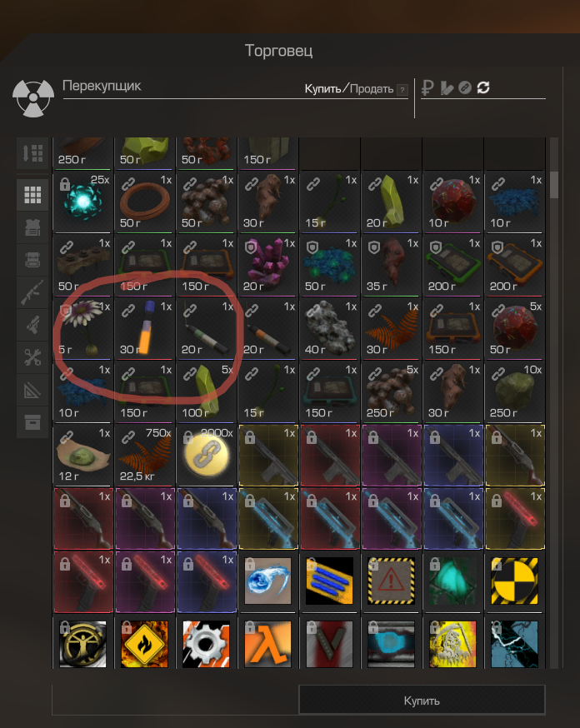Open the storage box category filter
Screen dimensions: 580x728
pos(32,422)
